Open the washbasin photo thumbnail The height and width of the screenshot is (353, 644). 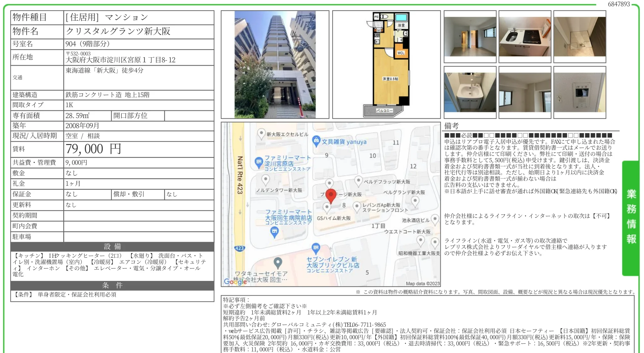pos(470,92)
